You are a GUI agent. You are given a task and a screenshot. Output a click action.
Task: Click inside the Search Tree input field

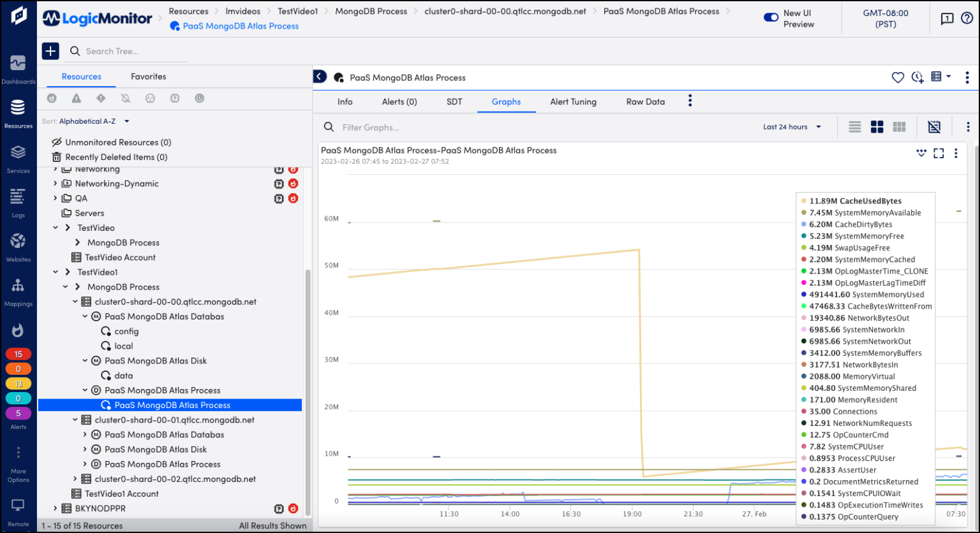pyautogui.click(x=128, y=51)
